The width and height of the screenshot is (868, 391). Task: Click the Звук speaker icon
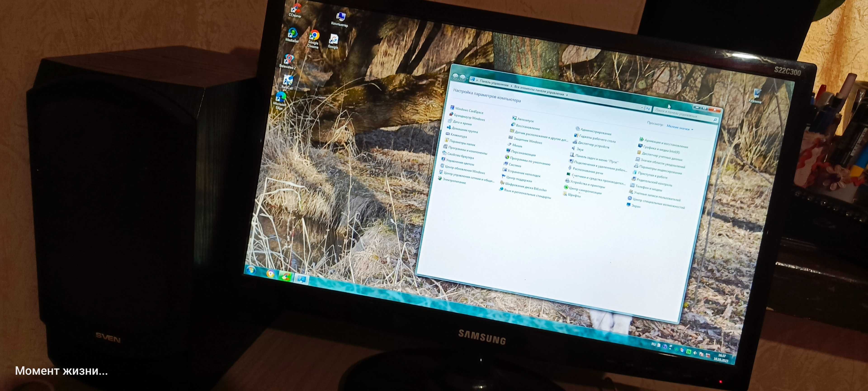573,148
